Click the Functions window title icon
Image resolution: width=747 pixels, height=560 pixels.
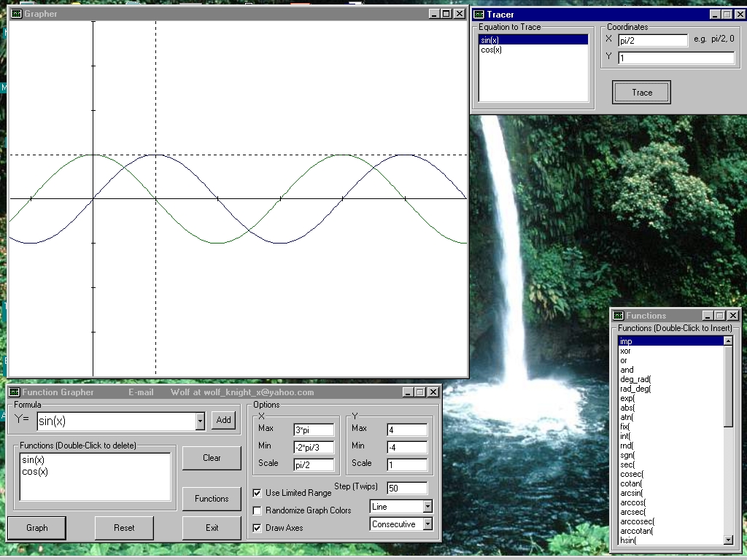618,315
